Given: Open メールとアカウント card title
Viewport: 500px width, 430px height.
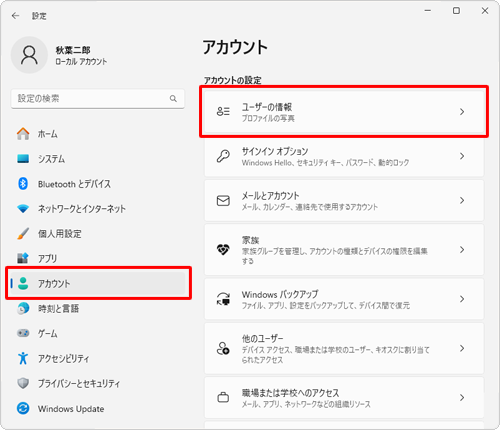Looking at the screenshot, I should tap(270, 196).
